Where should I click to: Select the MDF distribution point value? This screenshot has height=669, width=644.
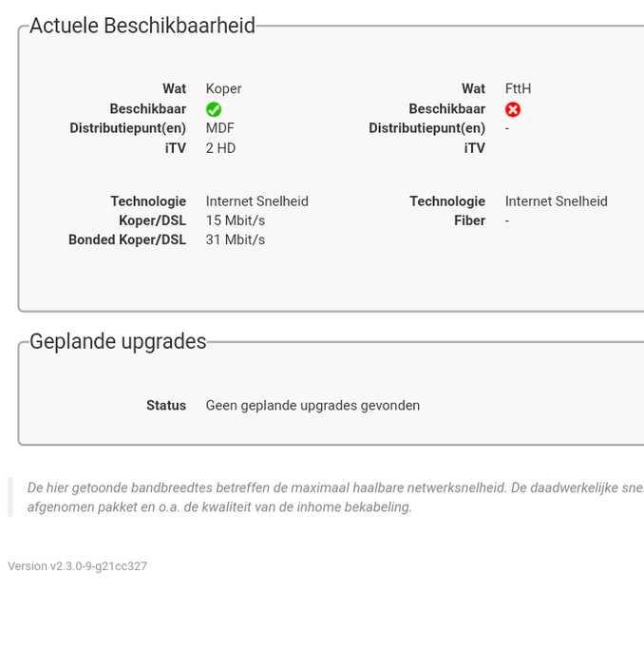tap(220, 128)
